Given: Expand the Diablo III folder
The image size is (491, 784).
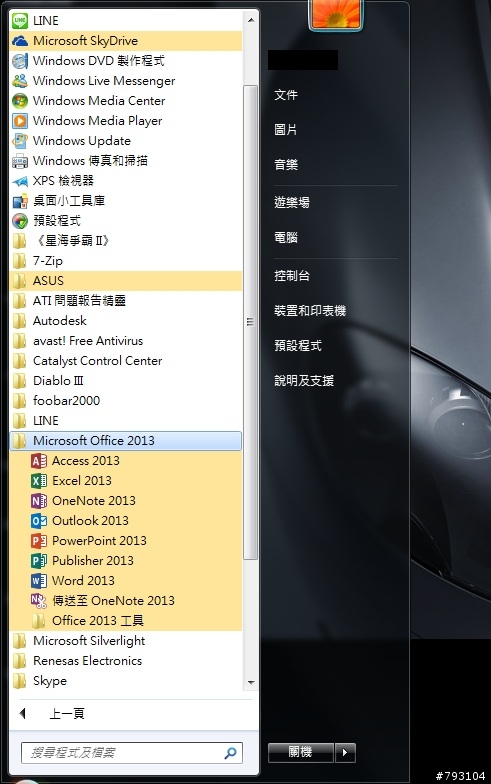Looking at the screenshot, I should coord(125,380).
